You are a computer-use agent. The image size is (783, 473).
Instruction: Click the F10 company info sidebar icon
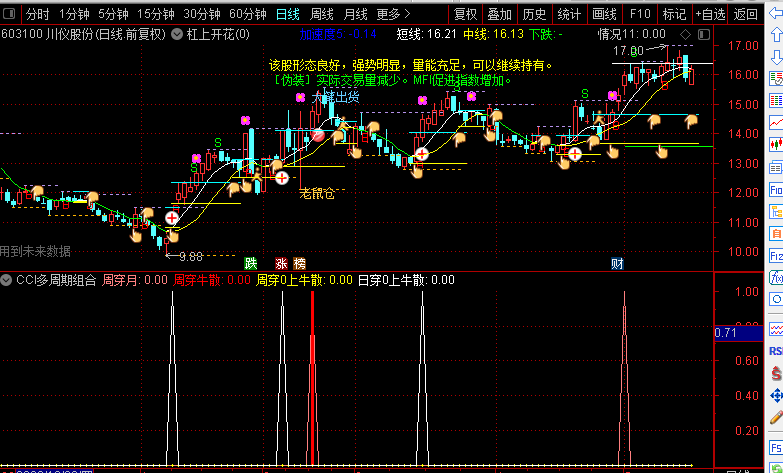tap(777, 190)
